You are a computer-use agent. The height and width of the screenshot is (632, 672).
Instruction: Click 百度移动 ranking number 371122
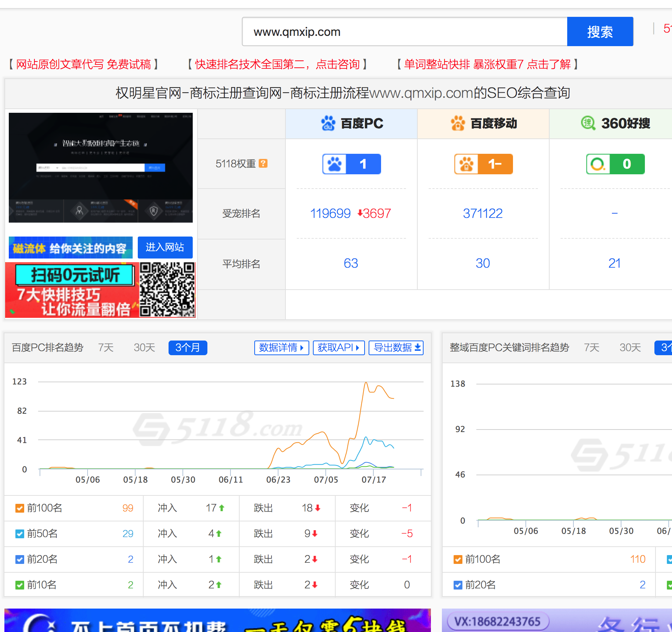483,213
